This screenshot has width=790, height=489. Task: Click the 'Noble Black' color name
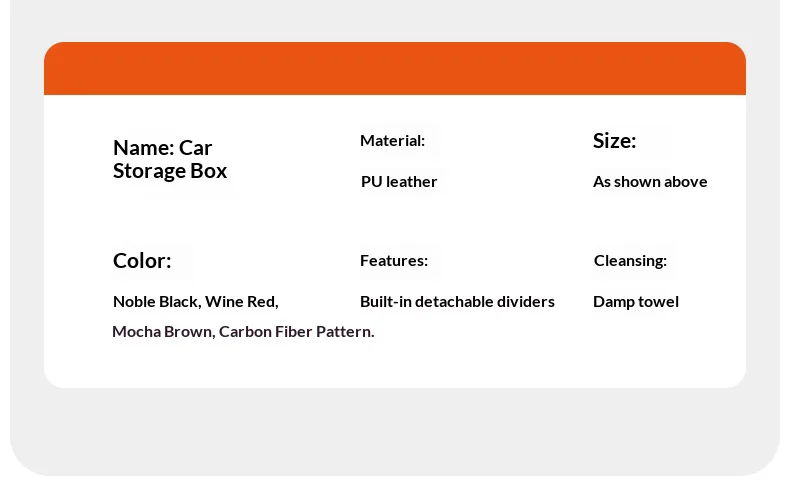coord(156,302)
